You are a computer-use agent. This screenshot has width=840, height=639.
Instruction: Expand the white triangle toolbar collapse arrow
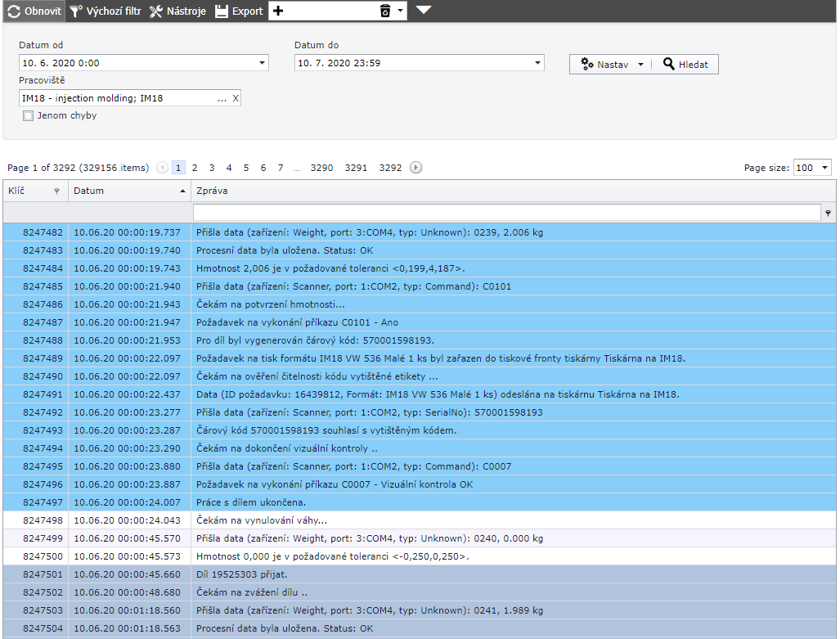[x=424, y=11]
